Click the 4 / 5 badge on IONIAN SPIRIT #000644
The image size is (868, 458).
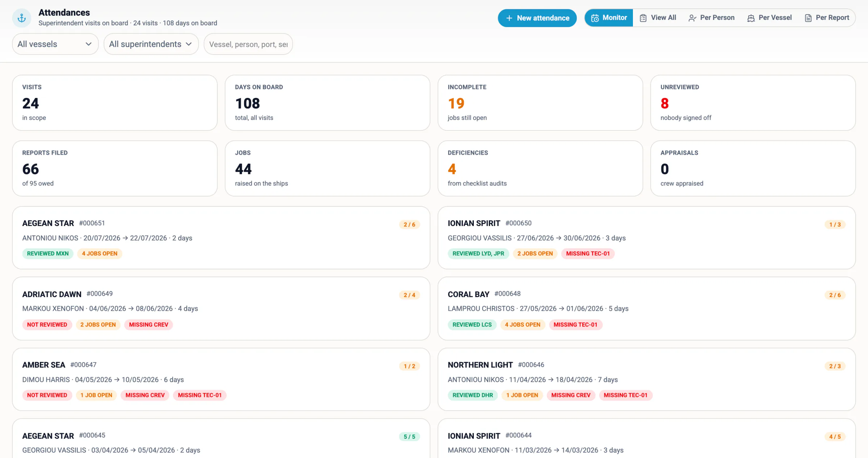coord(835,437)
